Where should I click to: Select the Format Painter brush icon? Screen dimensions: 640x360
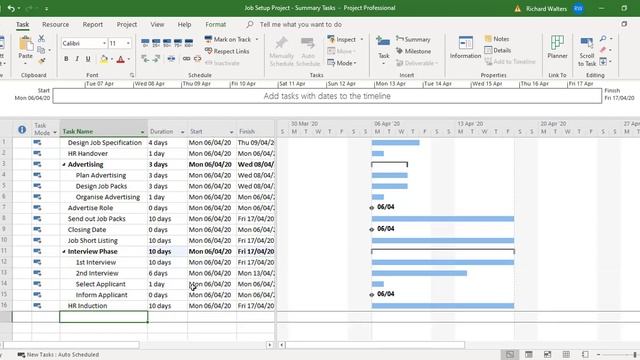point(41,61)
